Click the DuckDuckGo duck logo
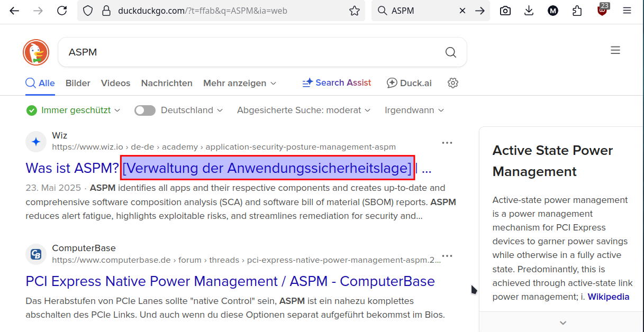 (x=36, y=52)
